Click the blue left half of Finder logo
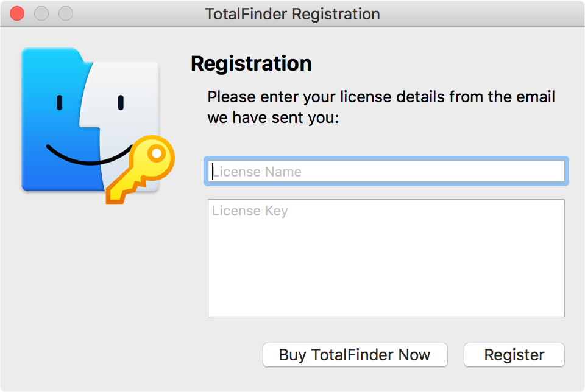Screen dimensions: 585x392 (x=49, y=122)
